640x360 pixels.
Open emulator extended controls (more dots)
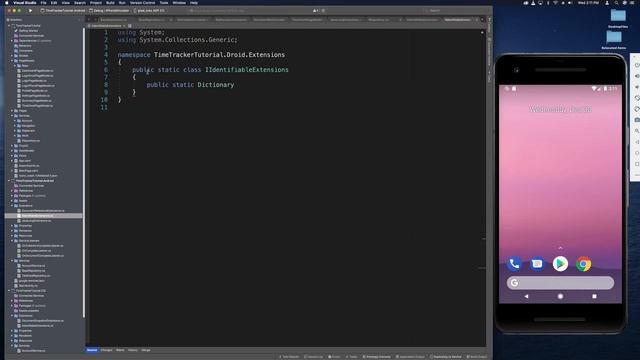pyautogui.click(x=637, y=175)
